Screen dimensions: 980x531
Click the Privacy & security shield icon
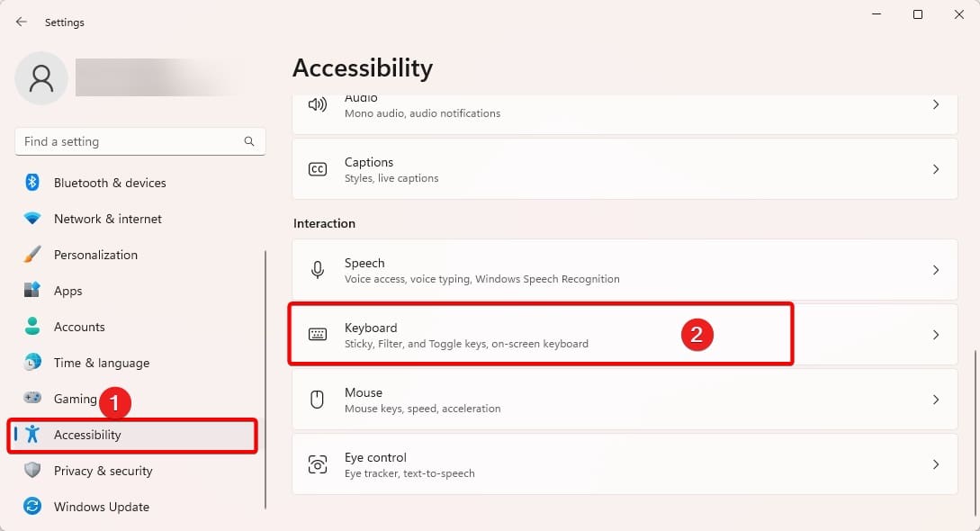[32, 471]
